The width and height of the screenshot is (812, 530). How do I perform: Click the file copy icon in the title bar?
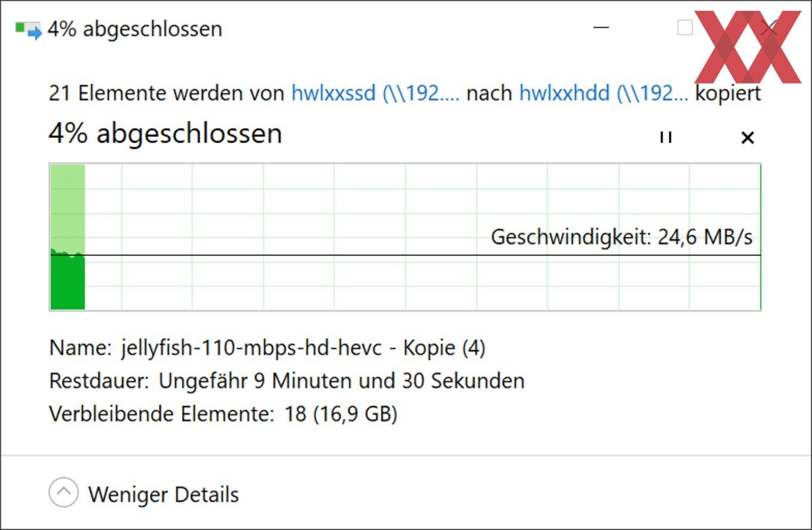(29, 29)
